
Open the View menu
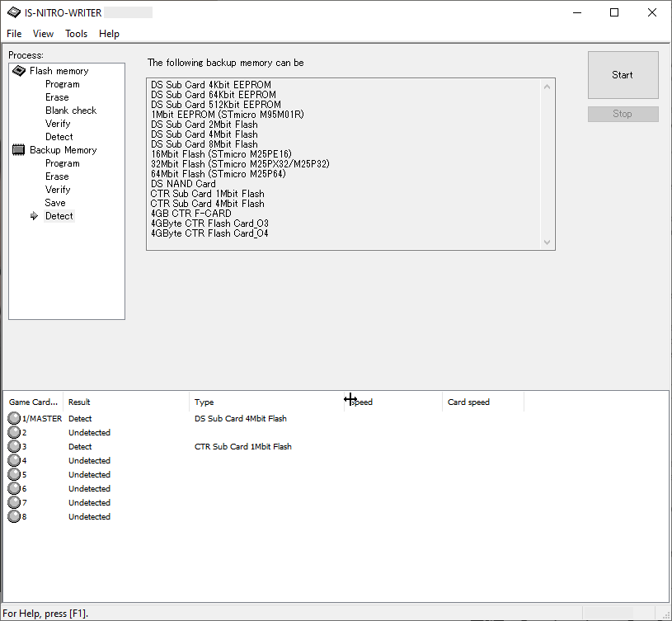click(43, 34)
